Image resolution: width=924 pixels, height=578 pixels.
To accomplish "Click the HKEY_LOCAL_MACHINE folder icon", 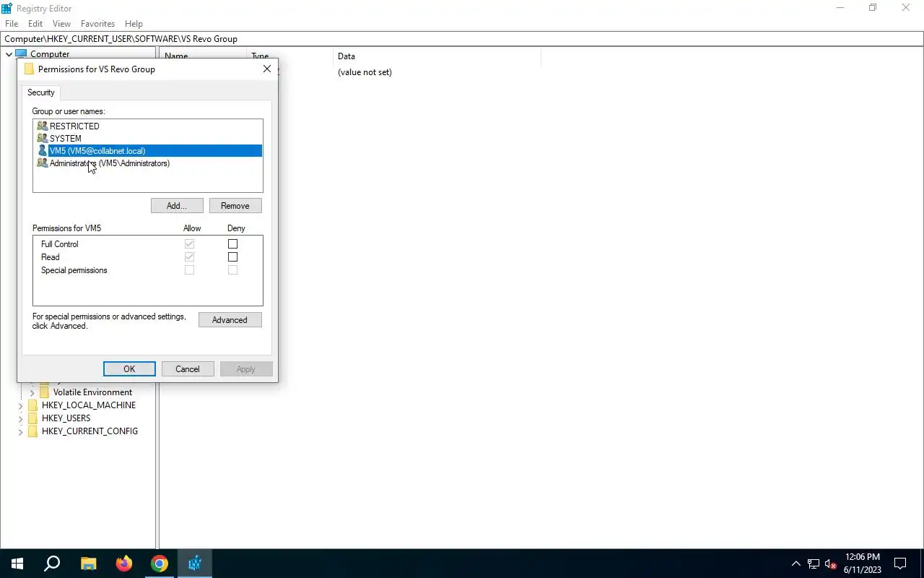I will point(32,405).
